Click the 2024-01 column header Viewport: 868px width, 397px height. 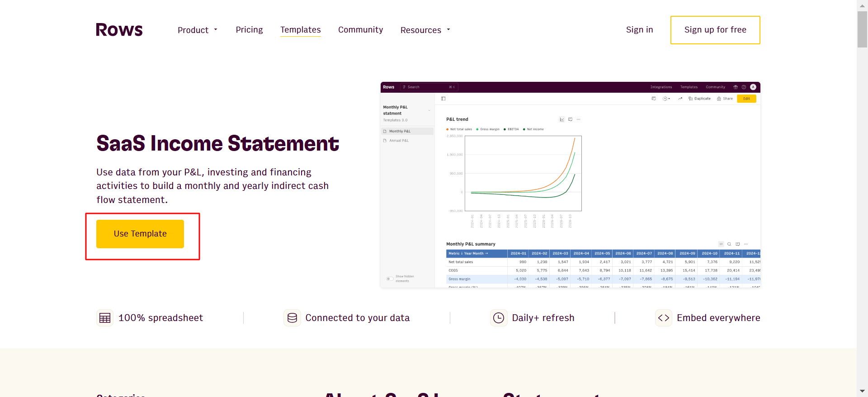point(518,254)
